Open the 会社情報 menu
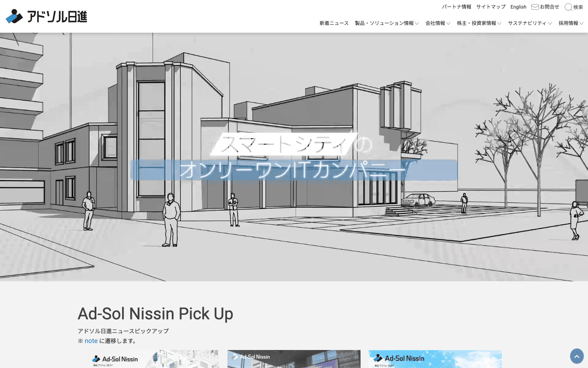 (435, 23)
